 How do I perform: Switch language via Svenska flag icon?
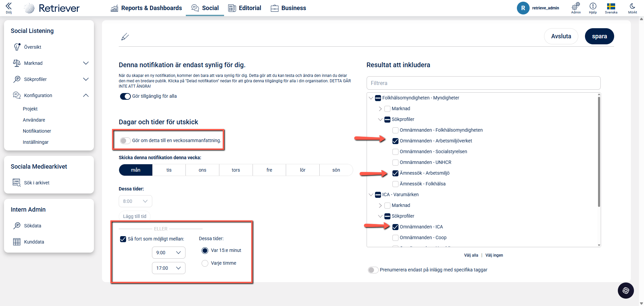pyautogui.click(x=611, y=6)
